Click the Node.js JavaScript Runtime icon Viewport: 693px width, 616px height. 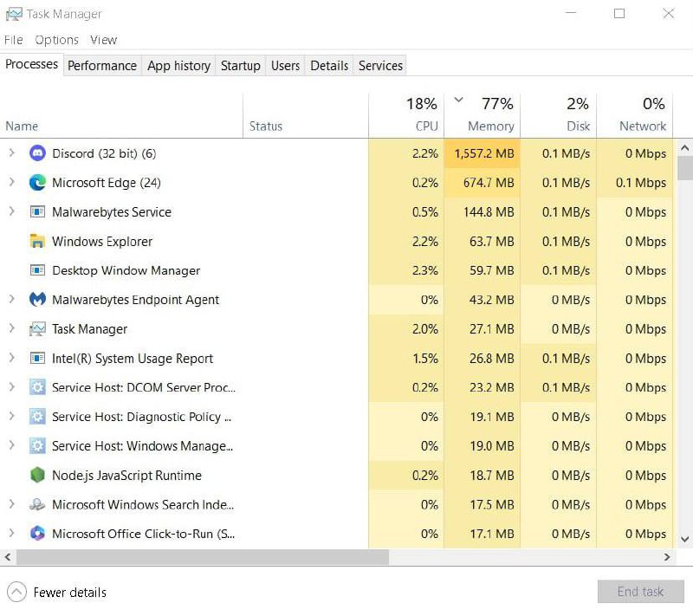coord(37,476)
